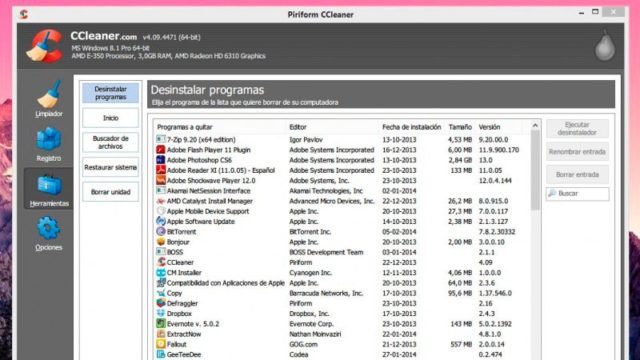640x360 pixels.
Task: Select the Dropbox, Inc. editor cell
Action: [x=309, y=313]
